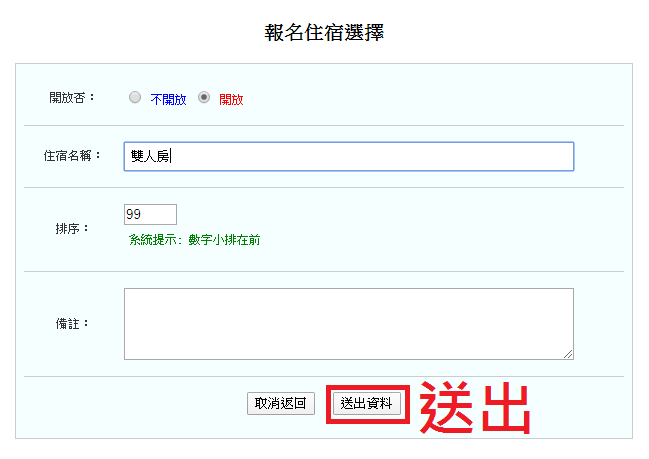Click the 排序 field label
The width and height of the screenshot is (649, 459).
tap(72, 228)
